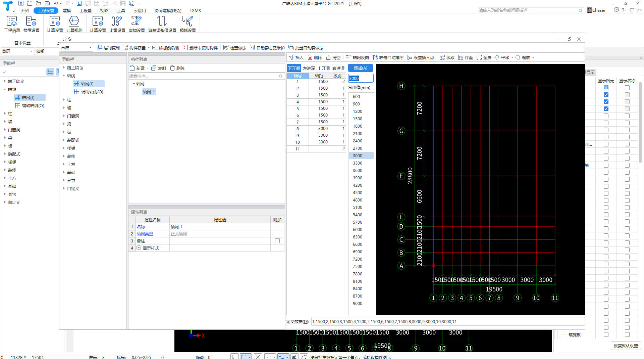Collapse 轴线 in the definition navigation tree
The image size is (644, 359).
[x=64, y=76]
